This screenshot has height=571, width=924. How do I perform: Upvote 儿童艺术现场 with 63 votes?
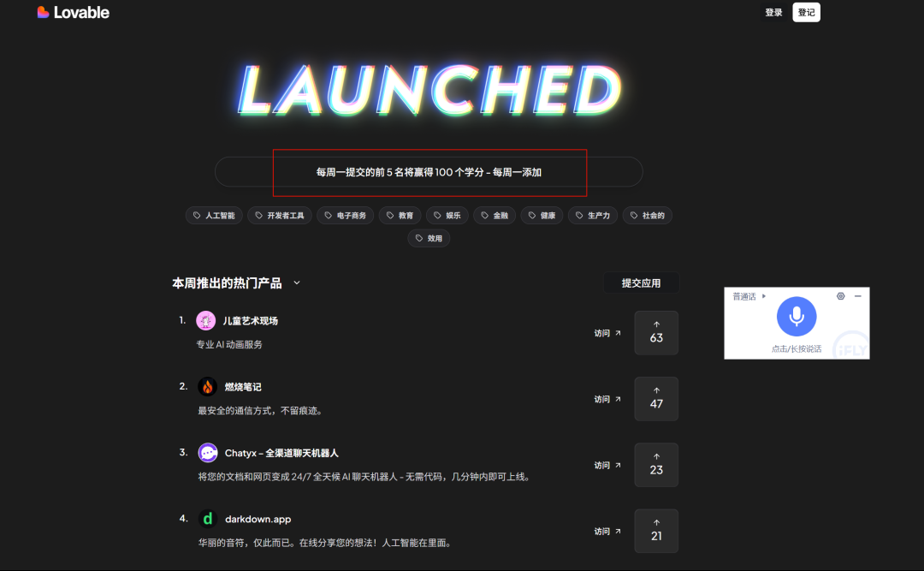[656, 333]
